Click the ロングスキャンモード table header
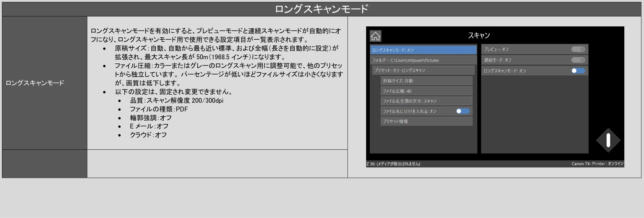The height and width of the screenshot is (218, 644). (321, 9)
